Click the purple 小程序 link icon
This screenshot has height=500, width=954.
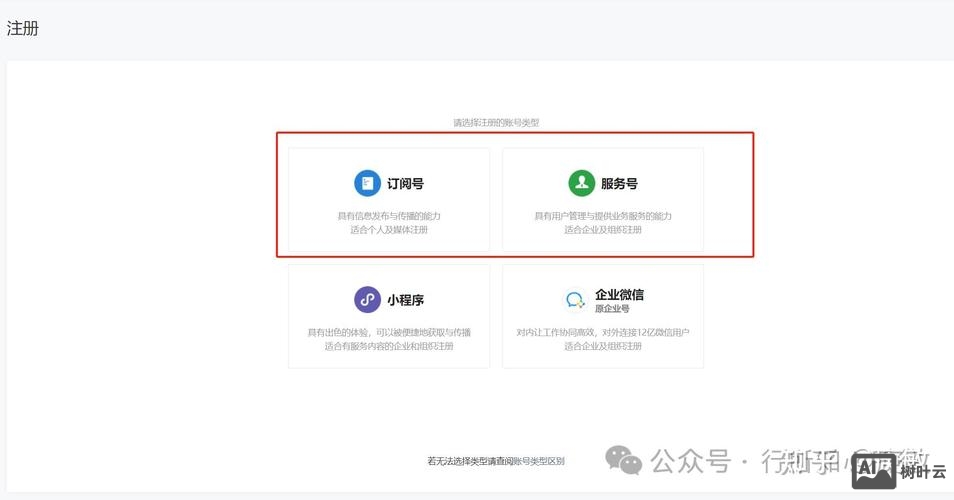367,300
